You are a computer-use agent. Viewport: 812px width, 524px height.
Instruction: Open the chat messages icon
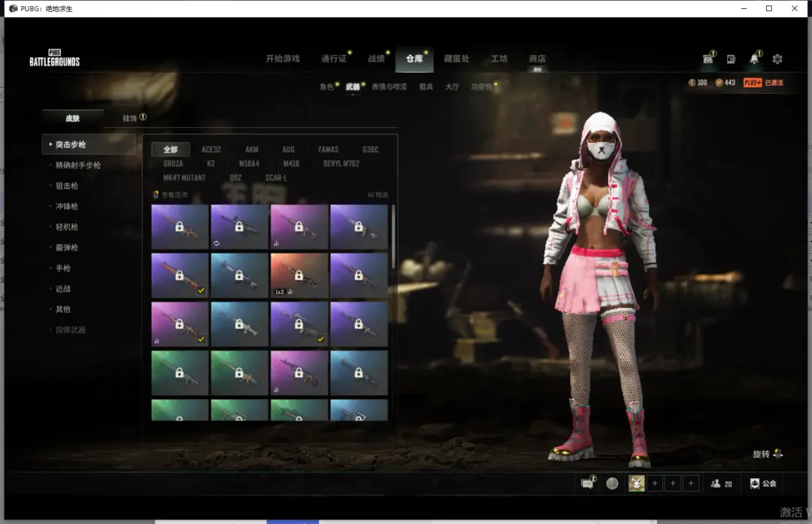pos(587,483)
